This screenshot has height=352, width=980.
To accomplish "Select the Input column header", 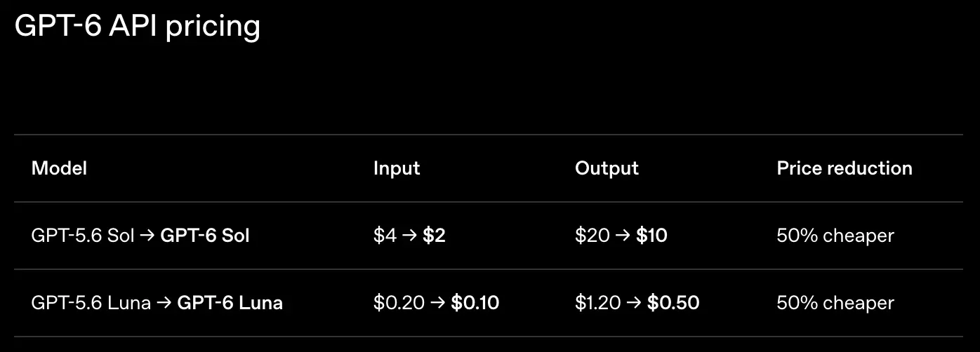I will tap(397, 169).
